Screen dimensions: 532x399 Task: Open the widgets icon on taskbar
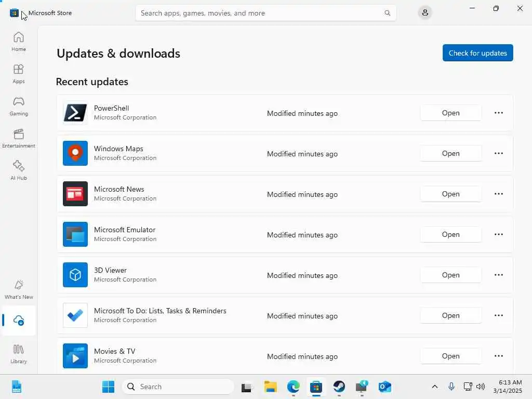point(16,387)
